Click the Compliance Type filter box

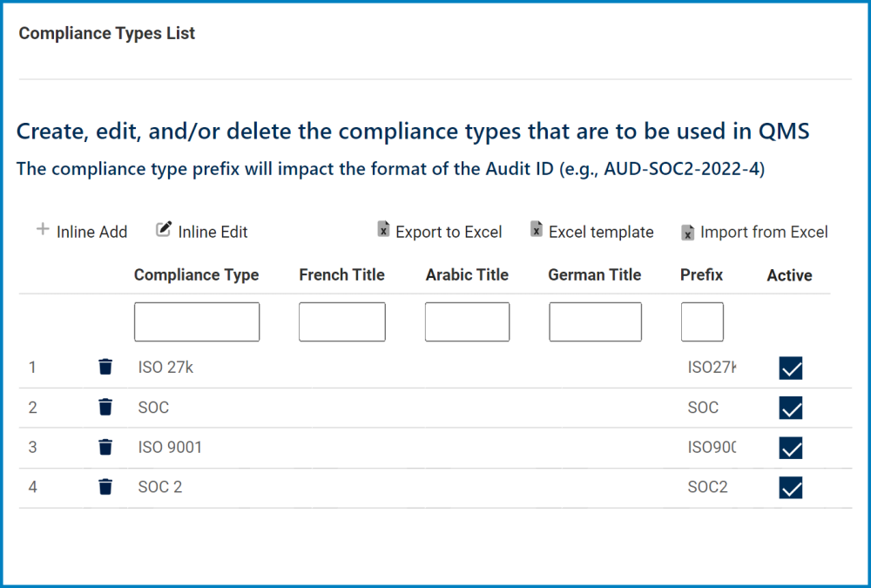pos(196,321)
